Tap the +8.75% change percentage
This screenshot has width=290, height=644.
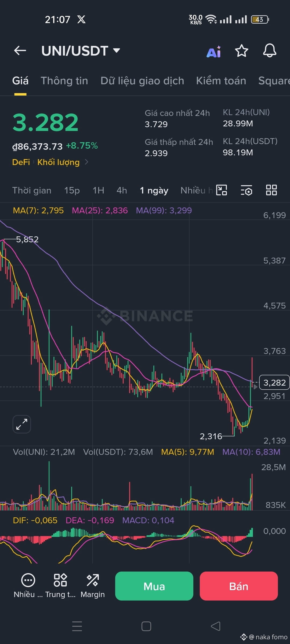click(x=82, y=146)
